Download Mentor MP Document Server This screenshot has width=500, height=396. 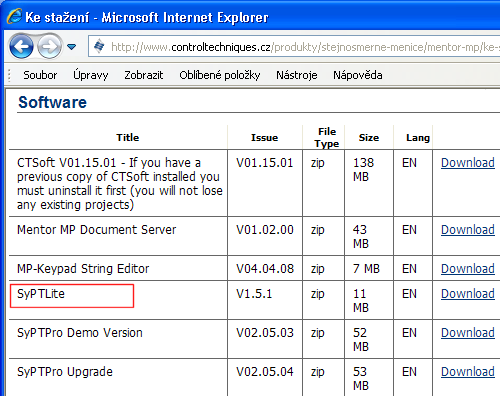coord(468,230)
